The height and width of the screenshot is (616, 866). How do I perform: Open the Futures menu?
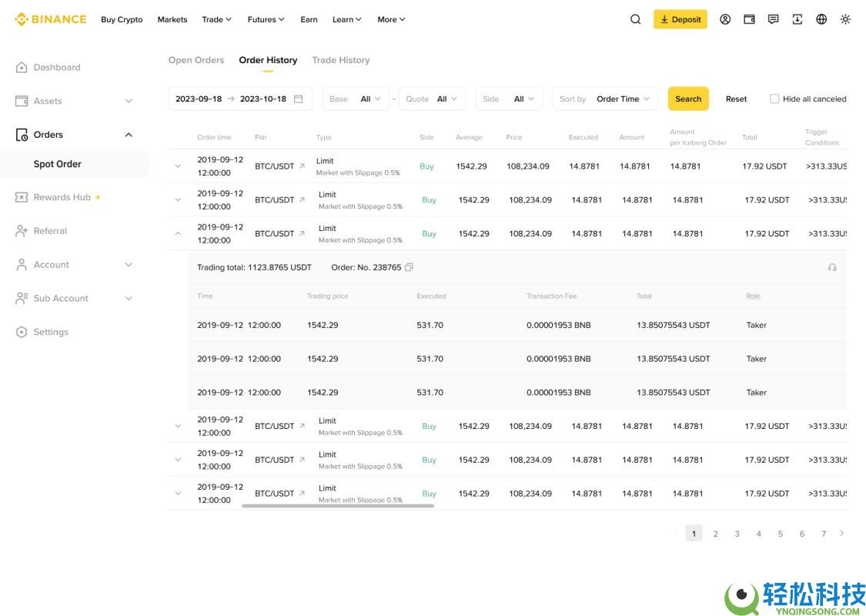266,19
